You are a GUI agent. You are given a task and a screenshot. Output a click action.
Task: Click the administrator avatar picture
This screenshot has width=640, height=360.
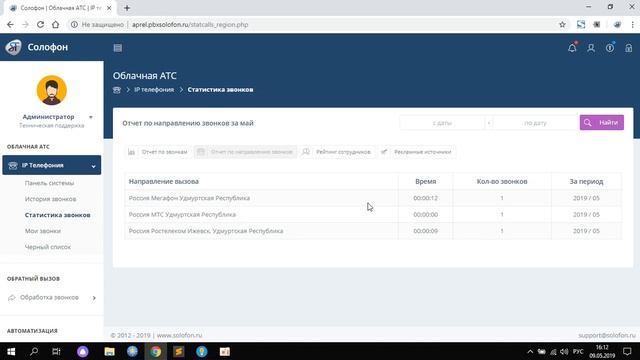[52, 90]
